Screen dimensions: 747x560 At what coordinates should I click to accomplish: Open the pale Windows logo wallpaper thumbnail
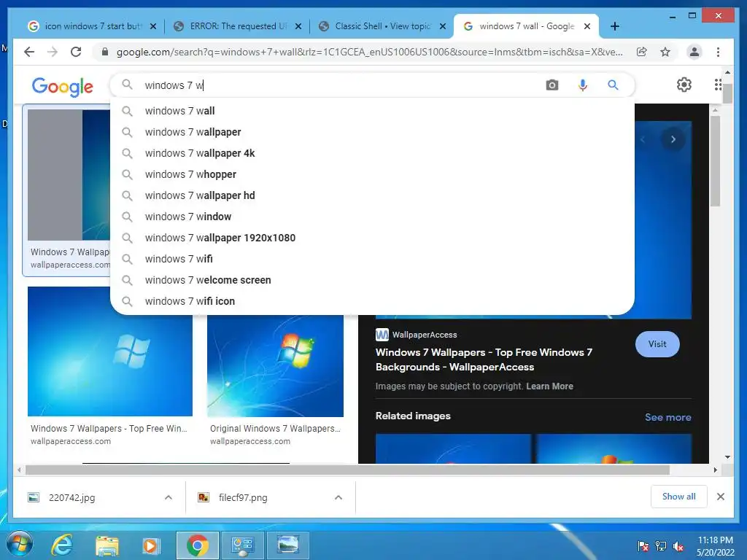[110, 351]
